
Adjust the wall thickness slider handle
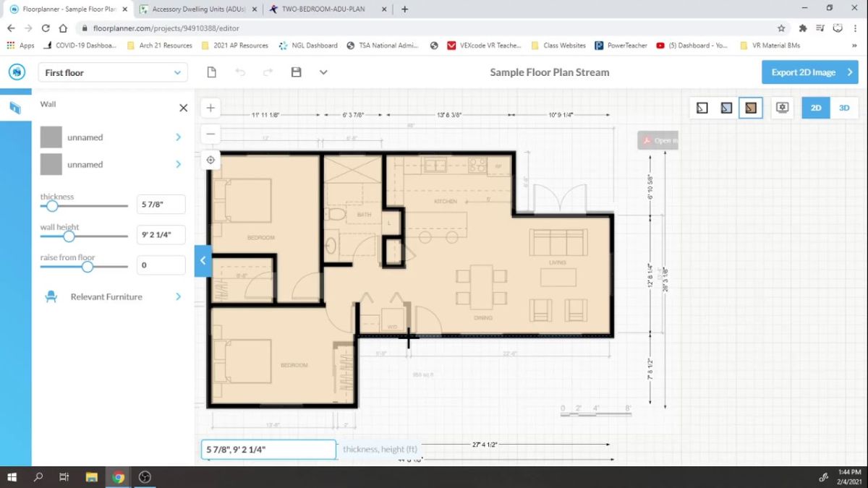(x=51, y=205)
